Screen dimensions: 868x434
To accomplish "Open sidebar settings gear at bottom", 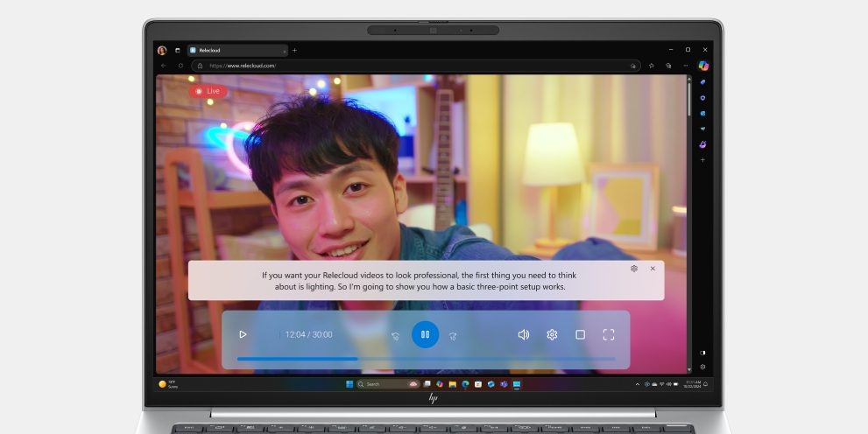I will point(703,367).
